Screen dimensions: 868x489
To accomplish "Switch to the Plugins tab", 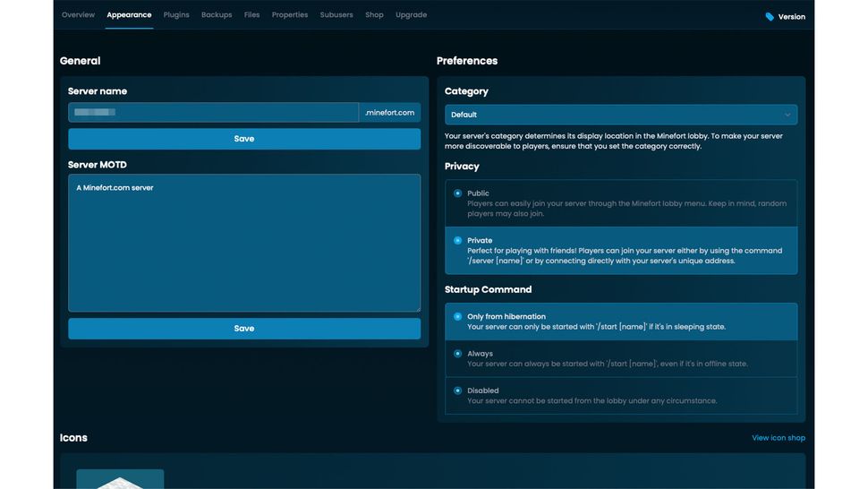I will click(176, 15).
